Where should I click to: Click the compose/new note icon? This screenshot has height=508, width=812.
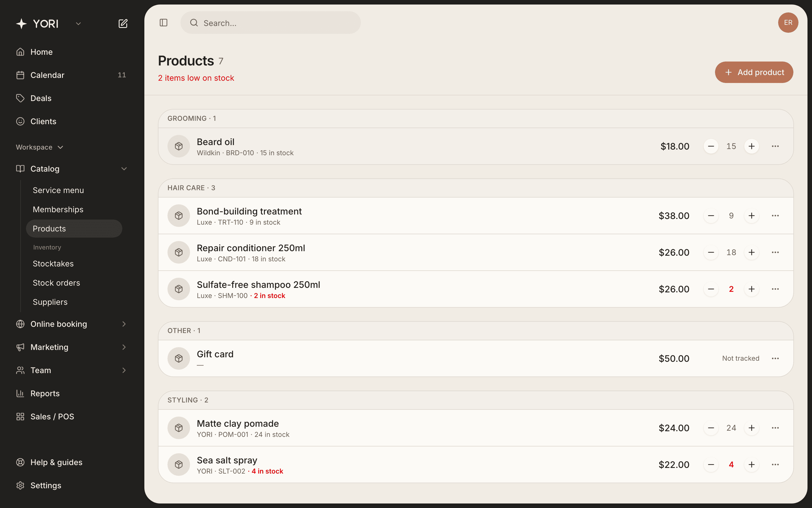(123, 23)
